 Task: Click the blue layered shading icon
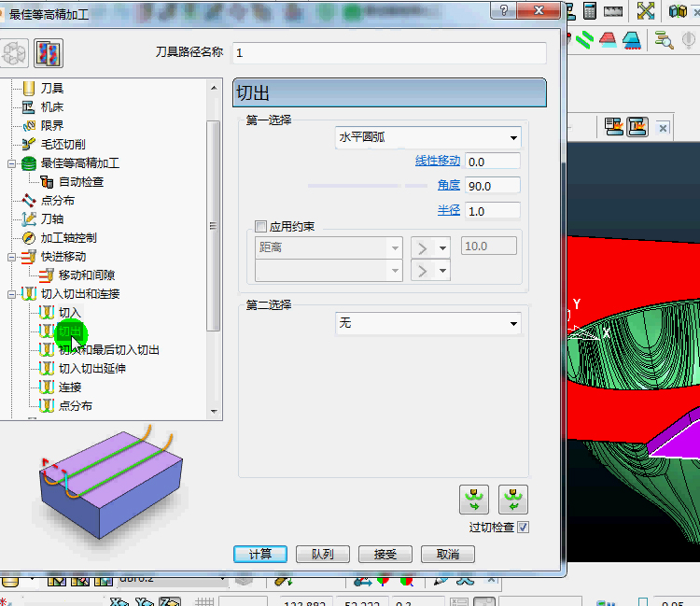632,41
